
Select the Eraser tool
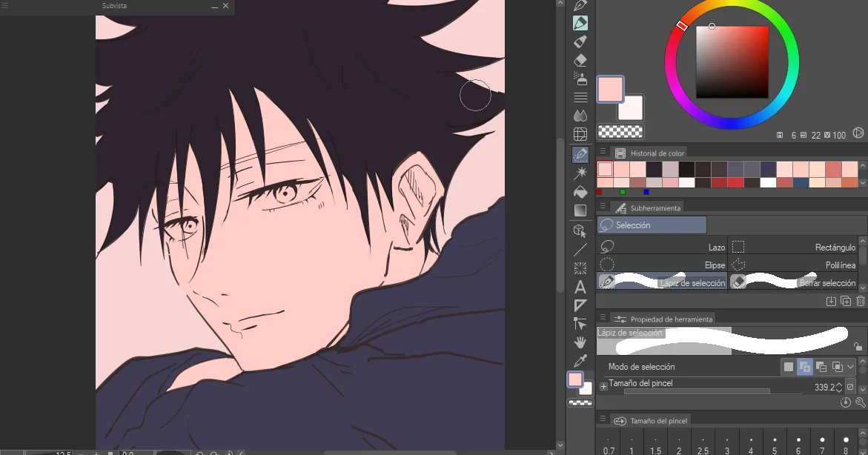[580, 60]
